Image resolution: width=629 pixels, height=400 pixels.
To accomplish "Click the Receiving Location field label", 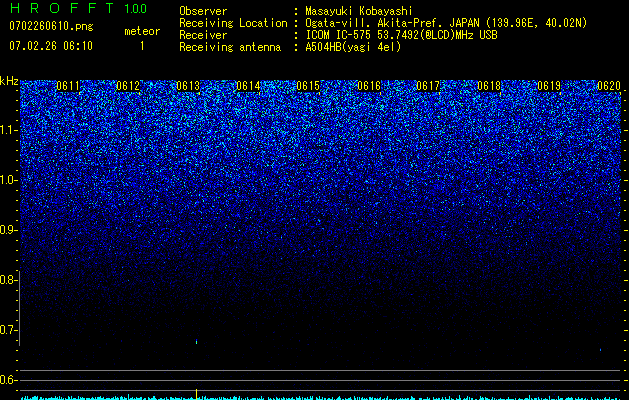I will 233,23.
